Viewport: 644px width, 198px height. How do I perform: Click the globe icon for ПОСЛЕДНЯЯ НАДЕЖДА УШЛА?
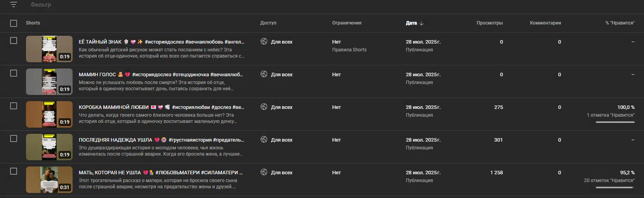tap(264, 139)
